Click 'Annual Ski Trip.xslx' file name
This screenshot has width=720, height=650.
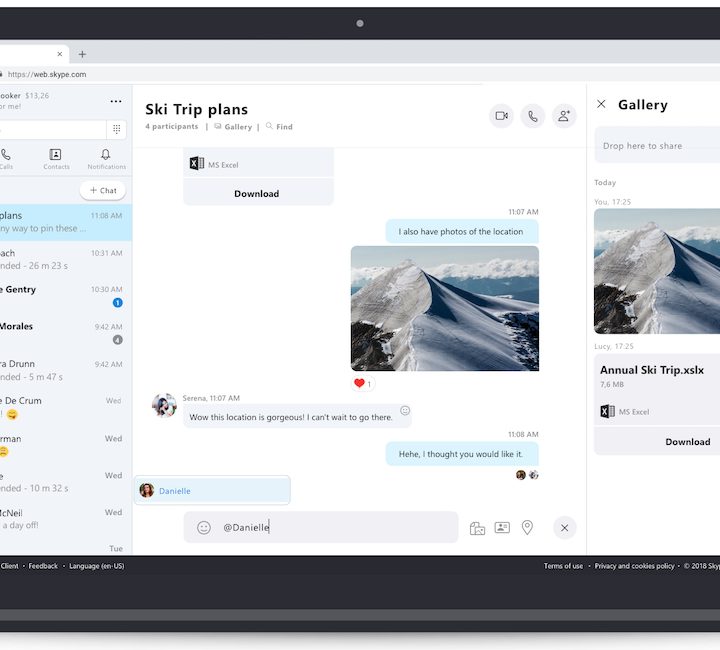click(652, 370)
